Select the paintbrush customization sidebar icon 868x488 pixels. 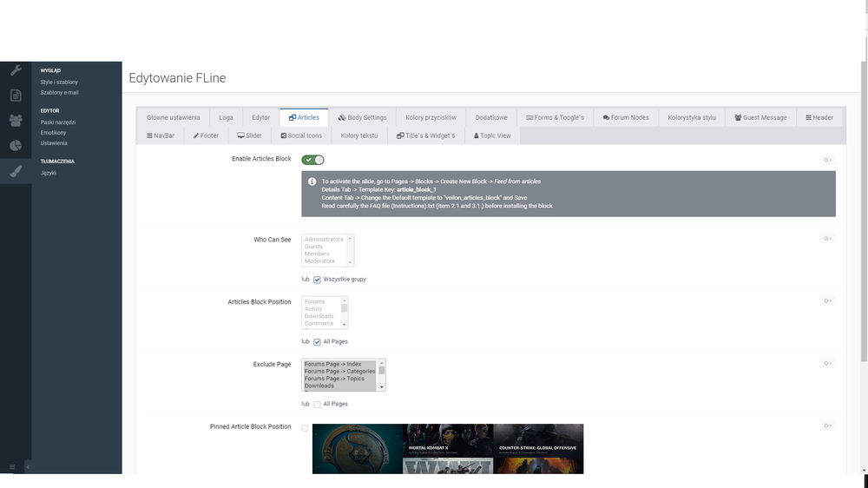point(16,171)
